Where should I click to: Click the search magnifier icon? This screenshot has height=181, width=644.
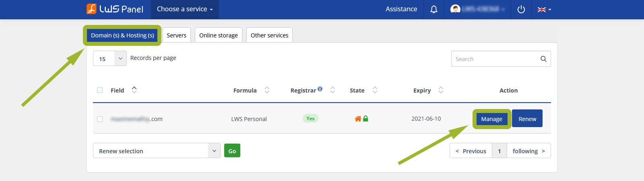[543, 59]
